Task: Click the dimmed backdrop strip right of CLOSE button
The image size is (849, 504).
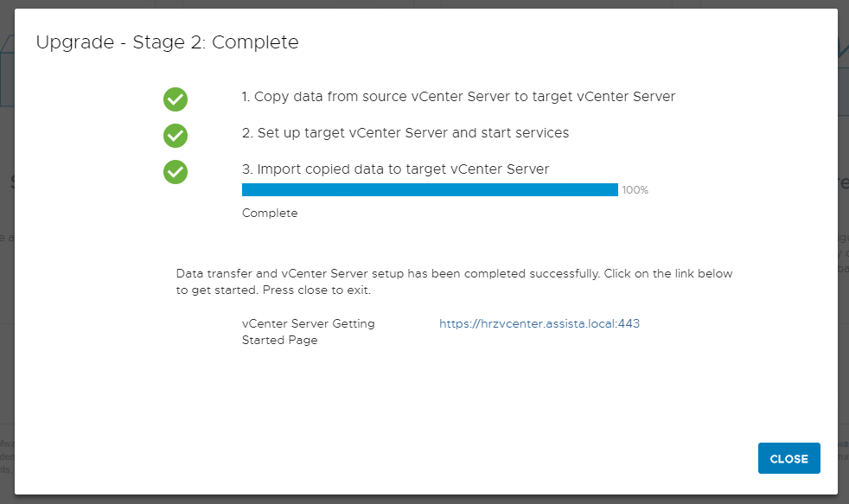Action: [843, 458]
